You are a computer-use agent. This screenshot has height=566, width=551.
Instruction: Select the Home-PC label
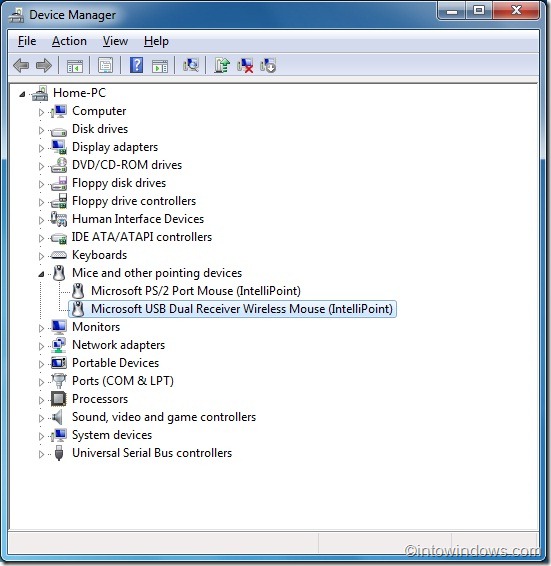pyautogui.click(x=79, y=93)
